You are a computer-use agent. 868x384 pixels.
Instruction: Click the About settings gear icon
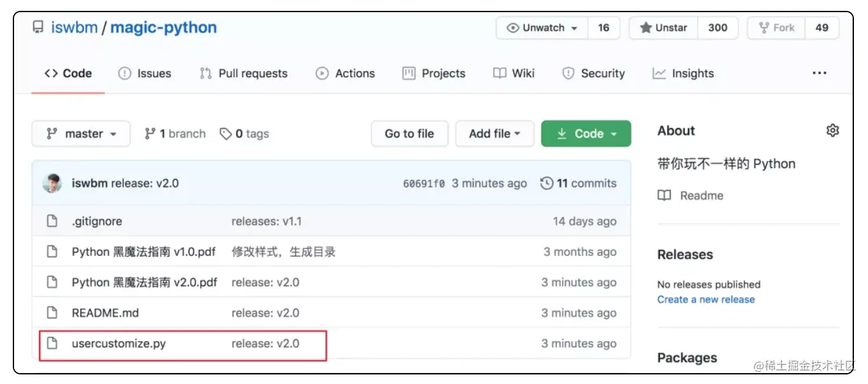[x=832, y=131]
